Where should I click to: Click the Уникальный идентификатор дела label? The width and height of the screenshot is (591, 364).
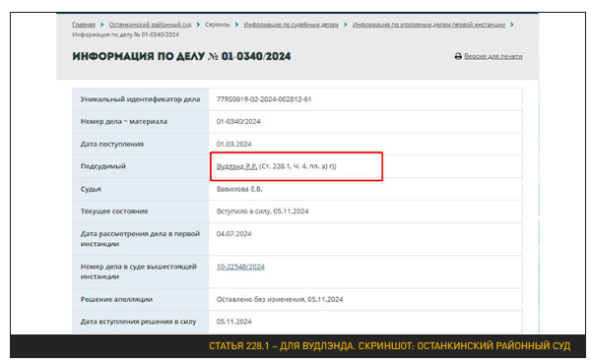tap(140, 99)
